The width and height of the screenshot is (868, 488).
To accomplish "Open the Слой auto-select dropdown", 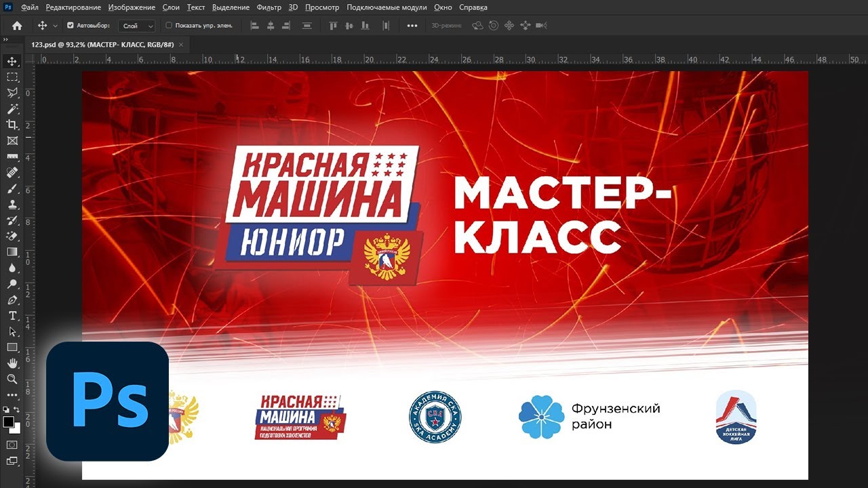I will 137,26.
